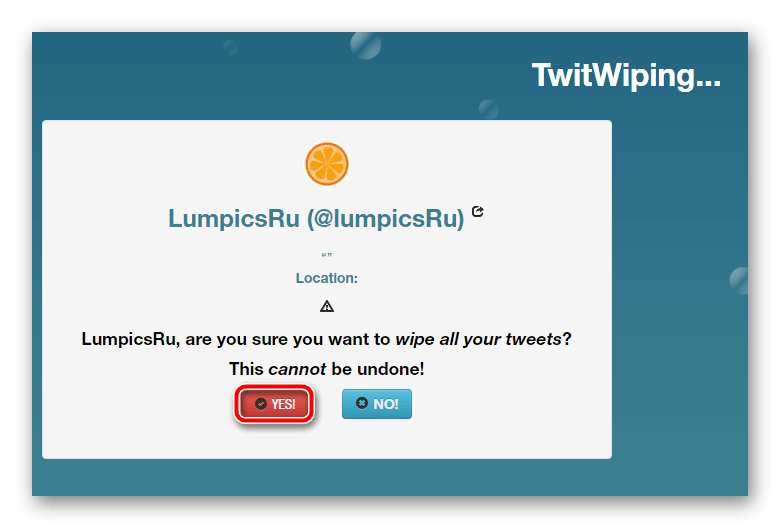The width and height of the screenshot is (780, 528).
Task: Click the partial bubble at right edge
Action: [739, 281]
